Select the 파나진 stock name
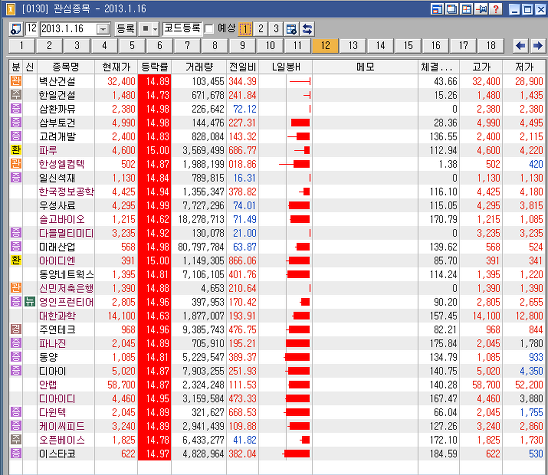This screenshot has width=548, height=475. pyautogui.click(x=52, y=343)
